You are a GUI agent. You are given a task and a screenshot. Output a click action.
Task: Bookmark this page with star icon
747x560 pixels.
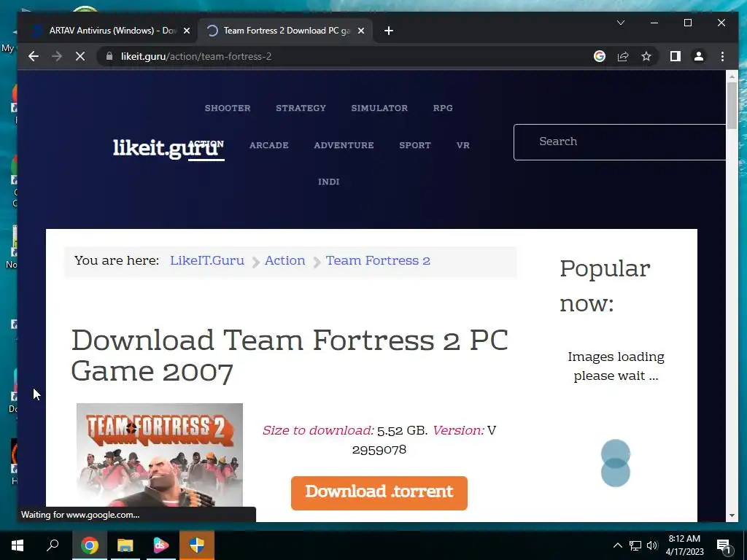point(646,56)
